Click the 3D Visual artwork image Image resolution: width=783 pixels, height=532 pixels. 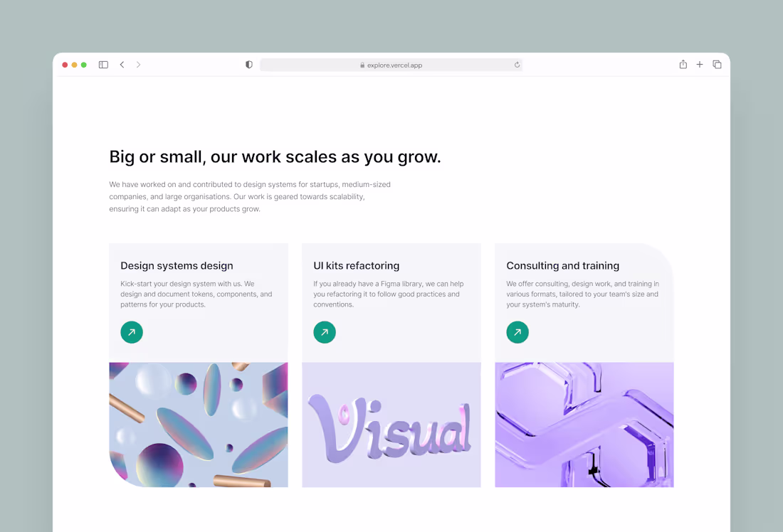(x=391, y=425)
